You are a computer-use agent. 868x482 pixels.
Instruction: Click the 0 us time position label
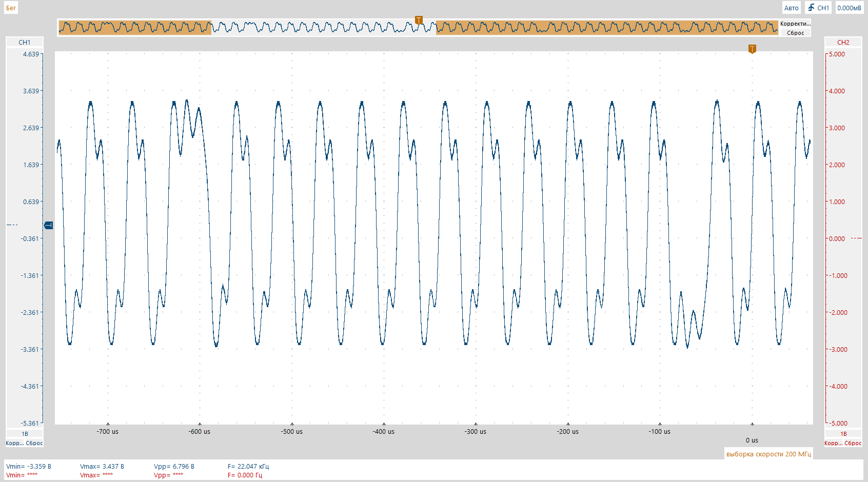click(x=752, y=440)
